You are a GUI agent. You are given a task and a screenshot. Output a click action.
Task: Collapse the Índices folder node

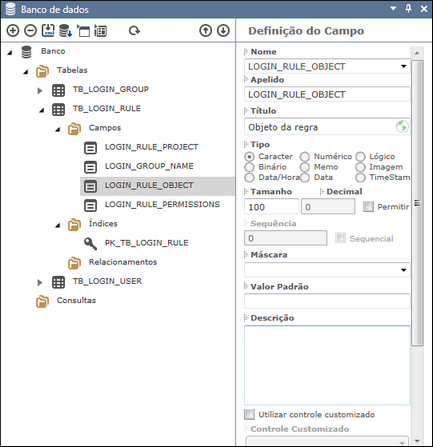click(58, 225)
